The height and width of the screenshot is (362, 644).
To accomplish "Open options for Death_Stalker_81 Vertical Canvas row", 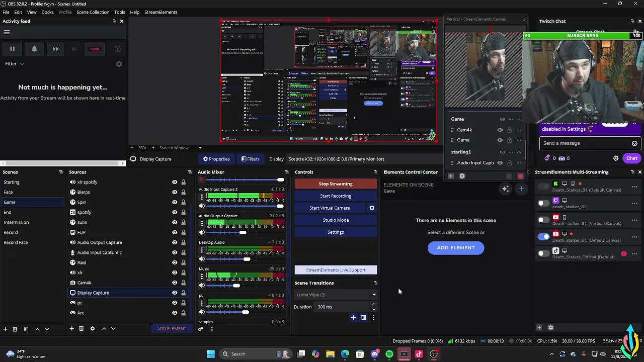I will click(634, 220).
